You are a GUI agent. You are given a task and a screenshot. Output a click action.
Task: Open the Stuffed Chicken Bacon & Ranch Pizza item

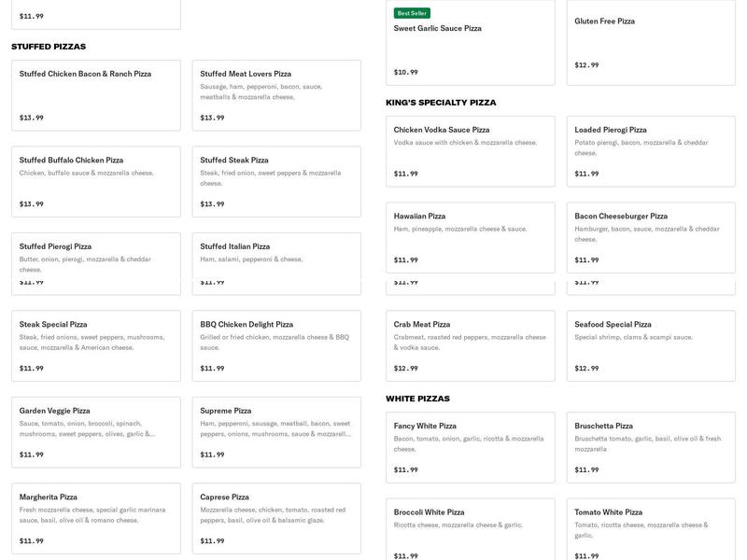point(95,94)
